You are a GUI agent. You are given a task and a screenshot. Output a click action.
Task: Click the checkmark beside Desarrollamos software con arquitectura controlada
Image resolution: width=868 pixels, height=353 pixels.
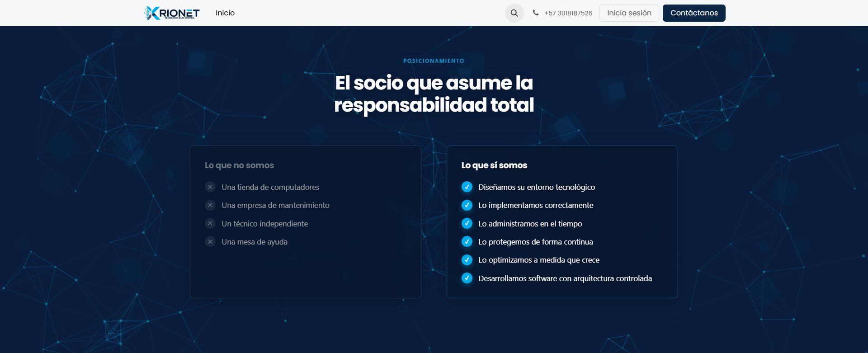(467, 278)
